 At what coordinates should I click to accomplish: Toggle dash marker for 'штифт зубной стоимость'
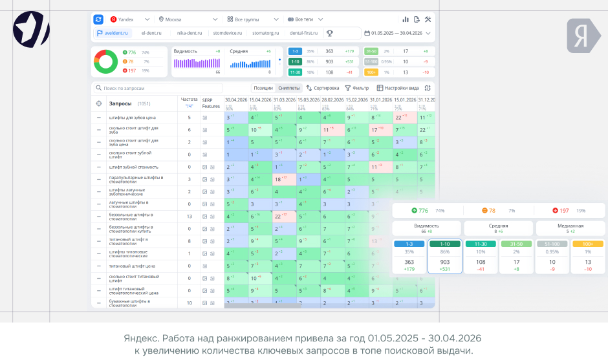[99, 167]
